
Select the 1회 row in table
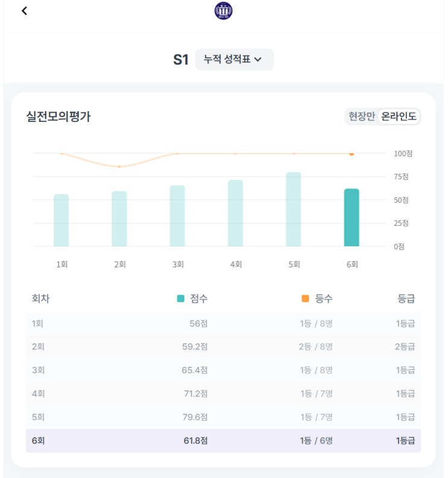tap(223, 323)
